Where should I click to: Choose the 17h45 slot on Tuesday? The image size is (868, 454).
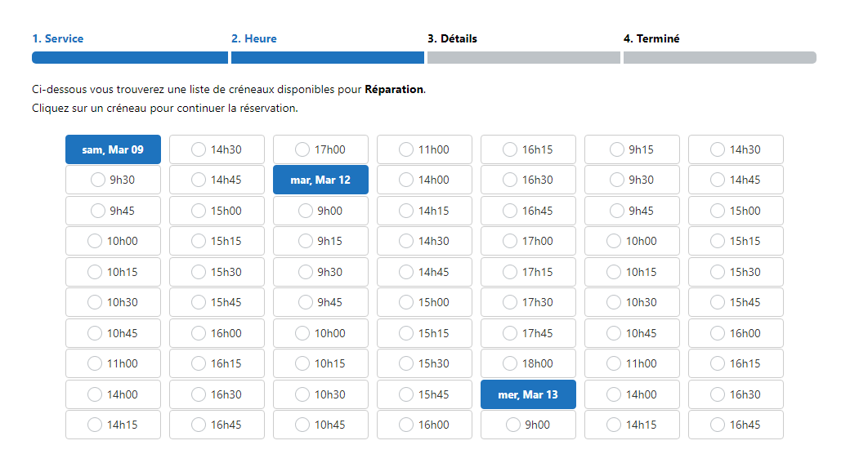[528, 333]
